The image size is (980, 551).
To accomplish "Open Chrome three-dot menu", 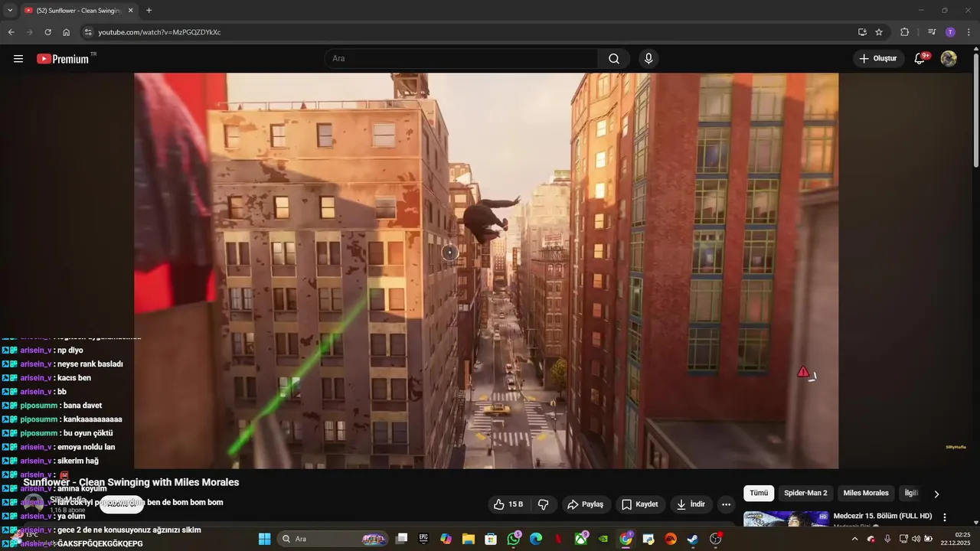I will coord(968,32).
